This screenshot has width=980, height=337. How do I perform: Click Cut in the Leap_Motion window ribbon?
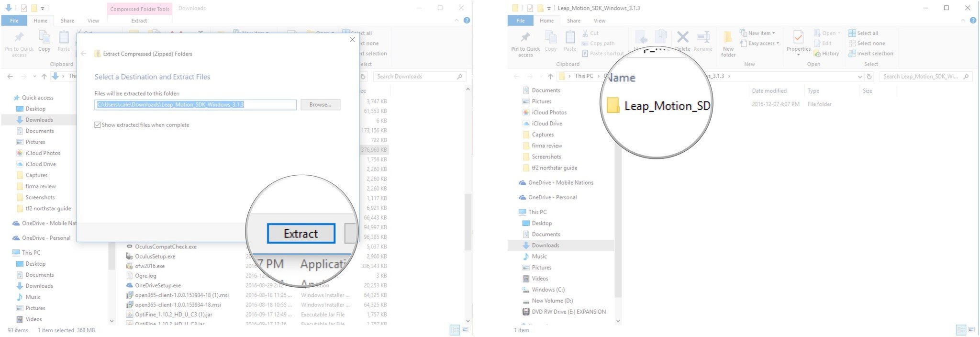(590, 33)
